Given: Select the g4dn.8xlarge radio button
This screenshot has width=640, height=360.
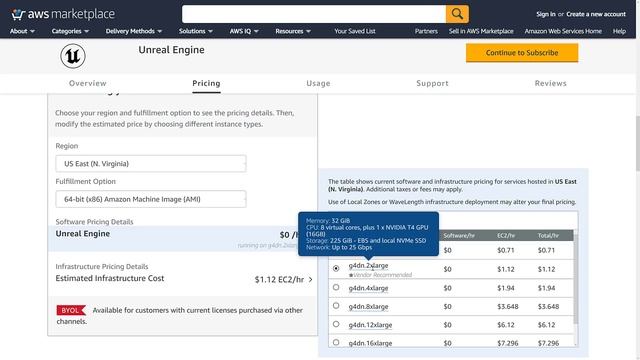Looking at the screenshot, I should tap(336, 306).
